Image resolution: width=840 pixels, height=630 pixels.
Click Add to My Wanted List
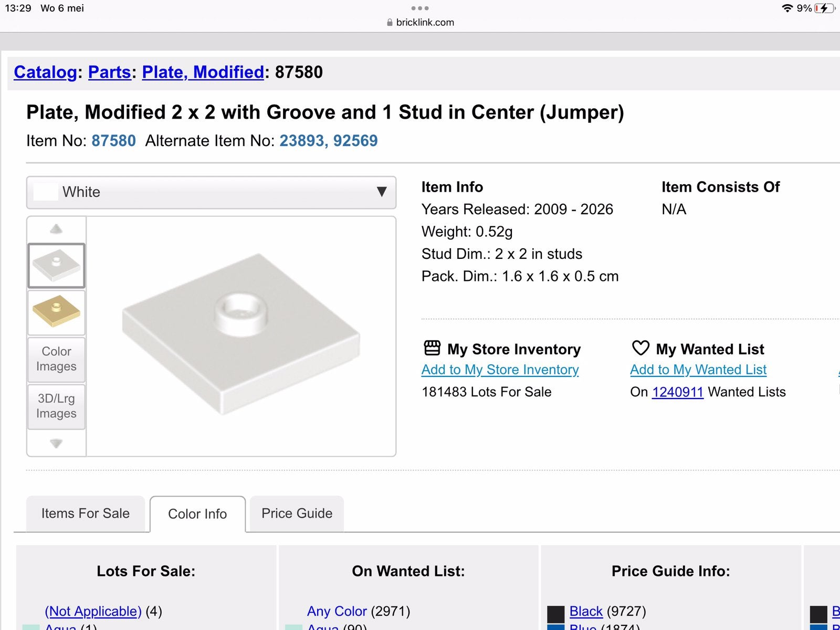(x=698, y=370)
